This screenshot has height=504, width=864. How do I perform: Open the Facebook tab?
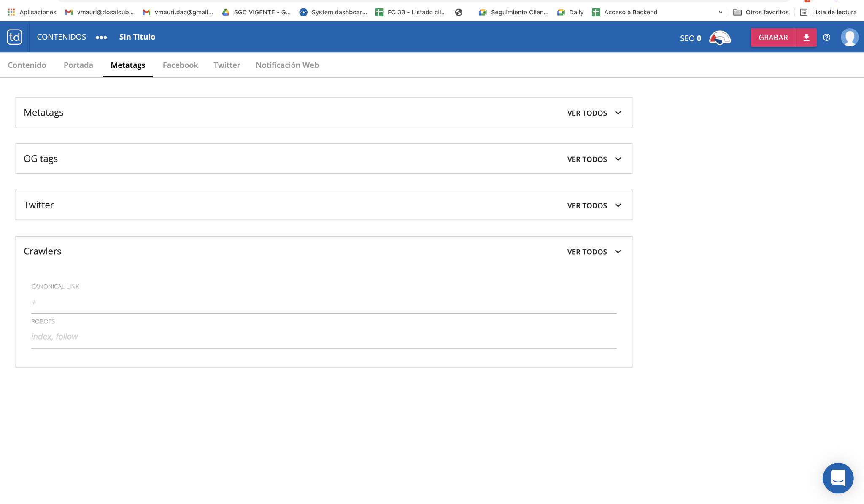coord(180,65)
